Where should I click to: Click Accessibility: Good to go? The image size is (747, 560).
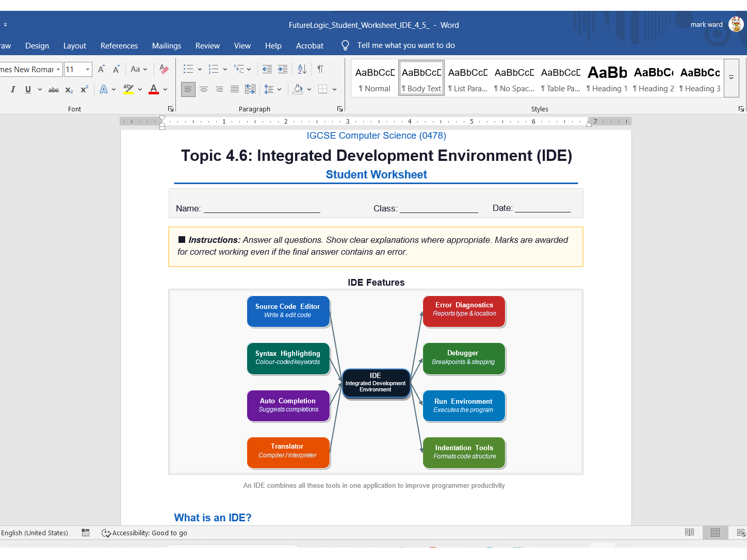[x=150, y=533]
